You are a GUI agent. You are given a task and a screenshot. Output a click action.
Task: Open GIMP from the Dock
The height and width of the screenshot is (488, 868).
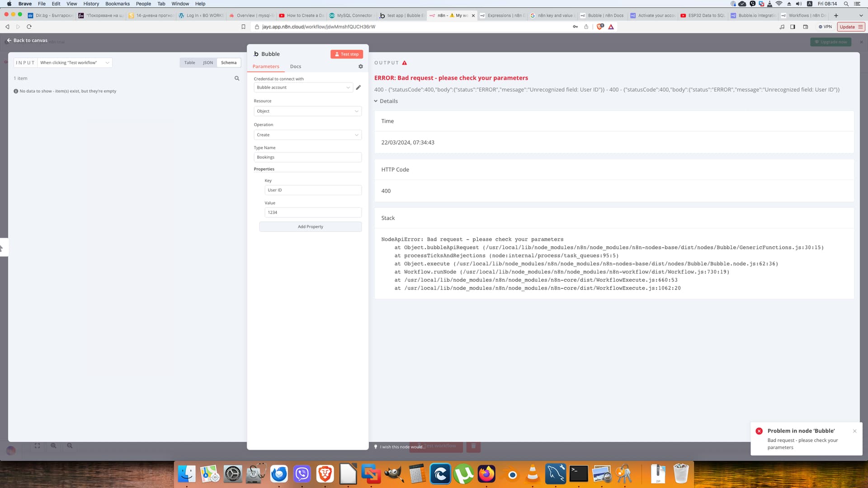coord(394,474)
